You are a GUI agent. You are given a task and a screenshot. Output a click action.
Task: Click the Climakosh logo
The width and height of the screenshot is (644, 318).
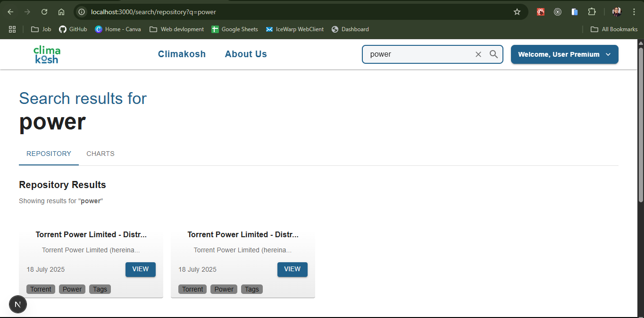[x=47, y=54]
